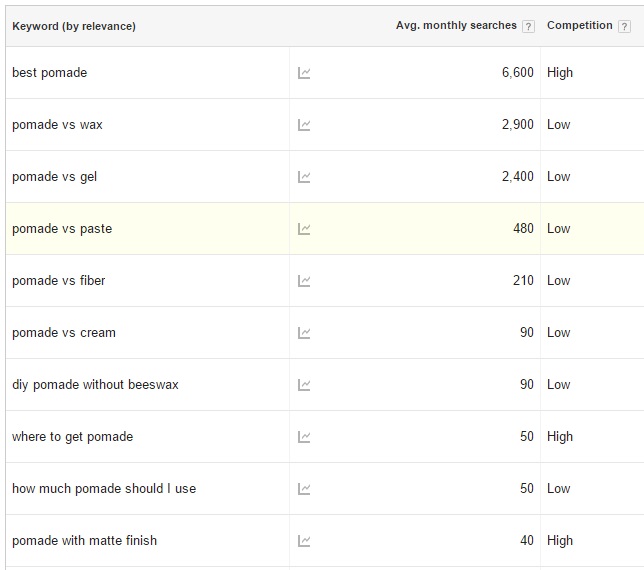
Task: Click trend icon in pomade vs fiber row
Action: point(304,281)
